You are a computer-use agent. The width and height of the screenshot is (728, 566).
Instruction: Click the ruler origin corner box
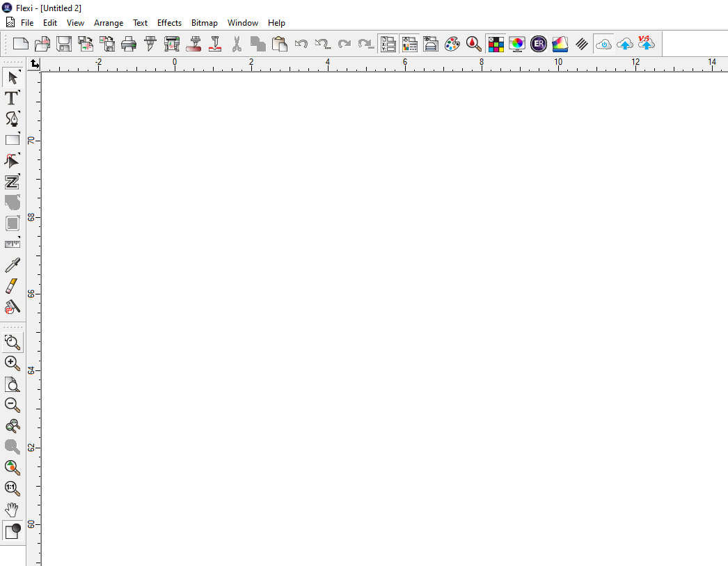pos(35,64)
